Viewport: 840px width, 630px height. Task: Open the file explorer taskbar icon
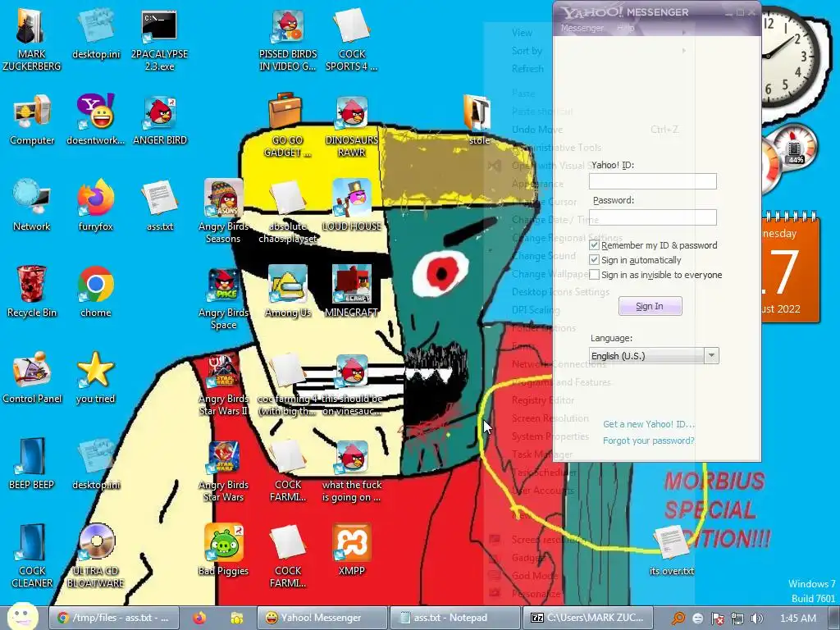[x=236, y=619]
